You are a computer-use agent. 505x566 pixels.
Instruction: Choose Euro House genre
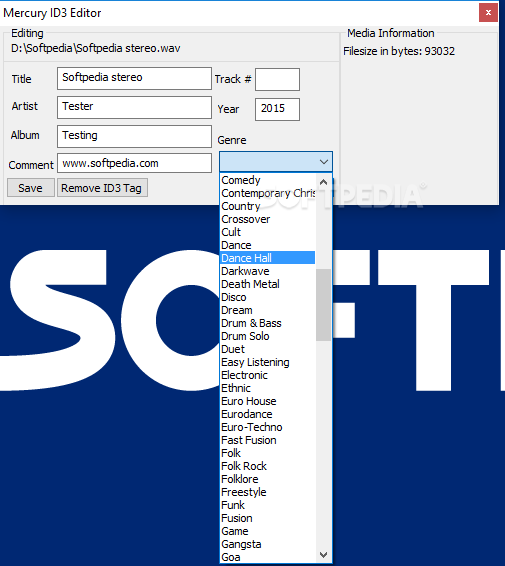click(x=268, y=401)
